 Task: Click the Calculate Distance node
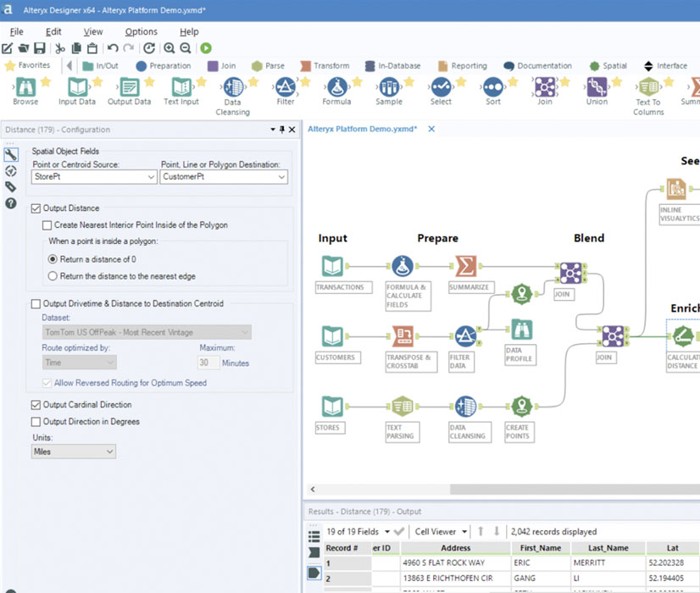coord(682,336)
